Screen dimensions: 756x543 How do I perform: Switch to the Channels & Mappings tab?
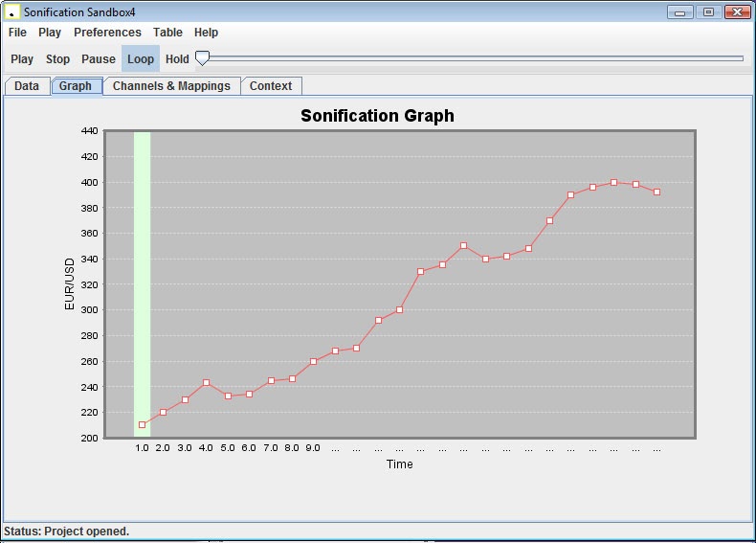click(x=171, y=86)
